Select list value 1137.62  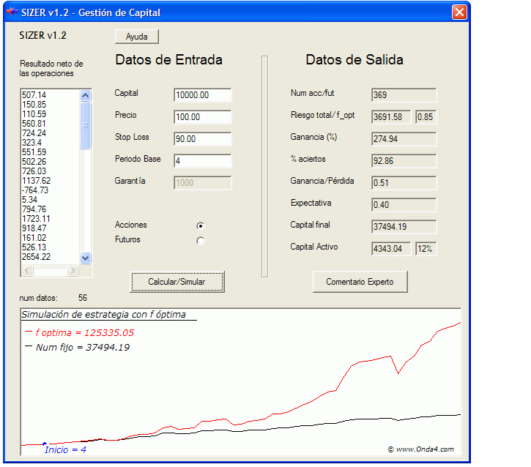(36, 181)
